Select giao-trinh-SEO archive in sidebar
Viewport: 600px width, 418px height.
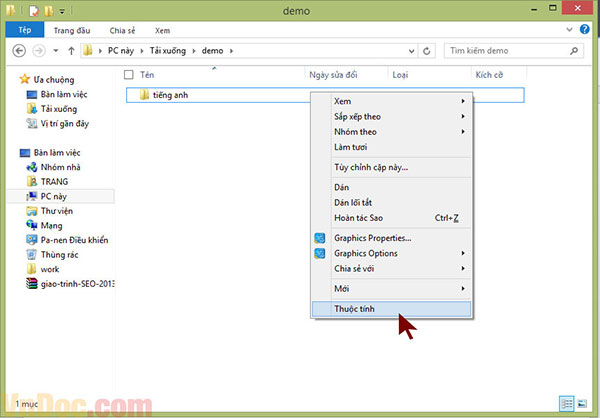pos(77,284)
